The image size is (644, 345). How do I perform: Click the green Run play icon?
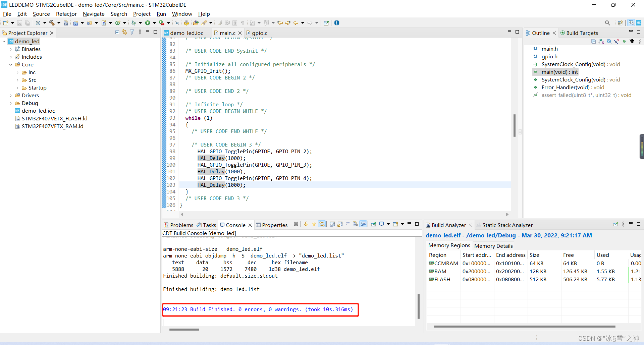[x=148, y=23]
